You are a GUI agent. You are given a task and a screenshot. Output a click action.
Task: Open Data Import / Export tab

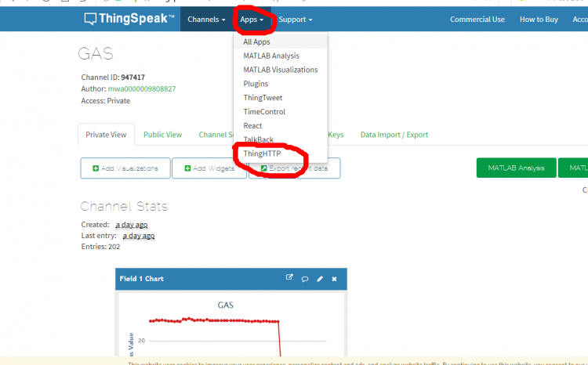point(394,135)
